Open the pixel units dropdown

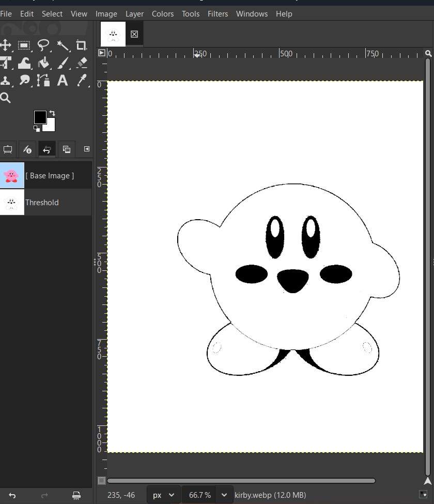(163, 495)
